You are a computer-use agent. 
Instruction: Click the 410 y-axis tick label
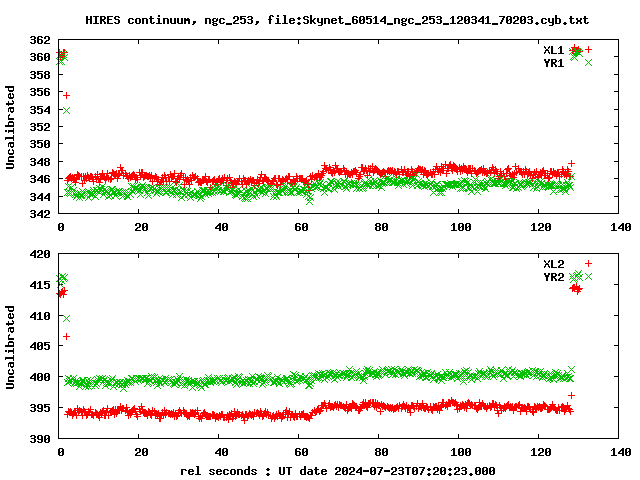pyautogui.click(x=40, y=316)
